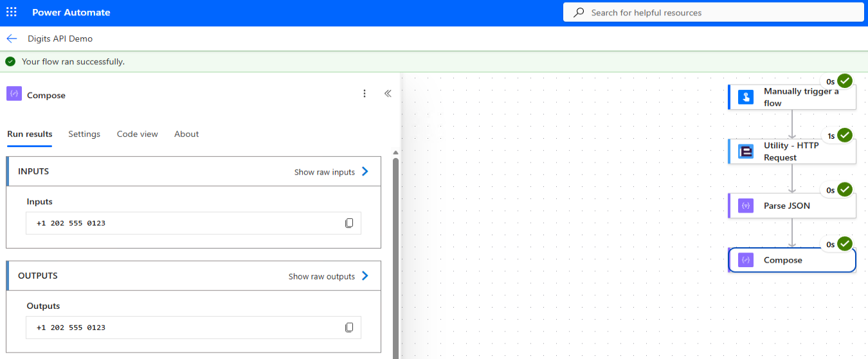Copy the Inputs value
This screenshot has width=868, height=359.
click(349, 223)
